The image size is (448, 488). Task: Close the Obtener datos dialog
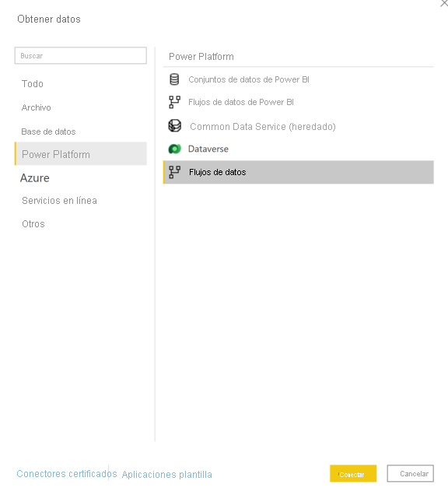pyautogui.click(x=444, y=3)
